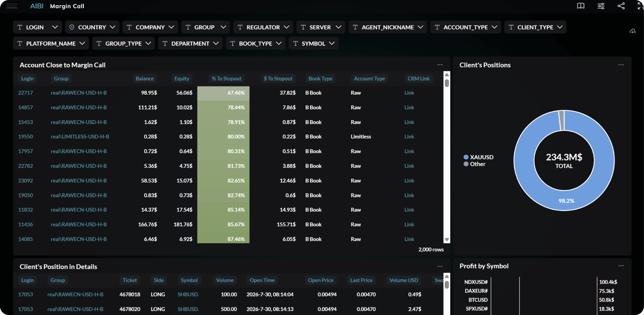This screenshot has width=644, height=315.
Task: Open the hamburger navigation menu
Action: point(12,6)
